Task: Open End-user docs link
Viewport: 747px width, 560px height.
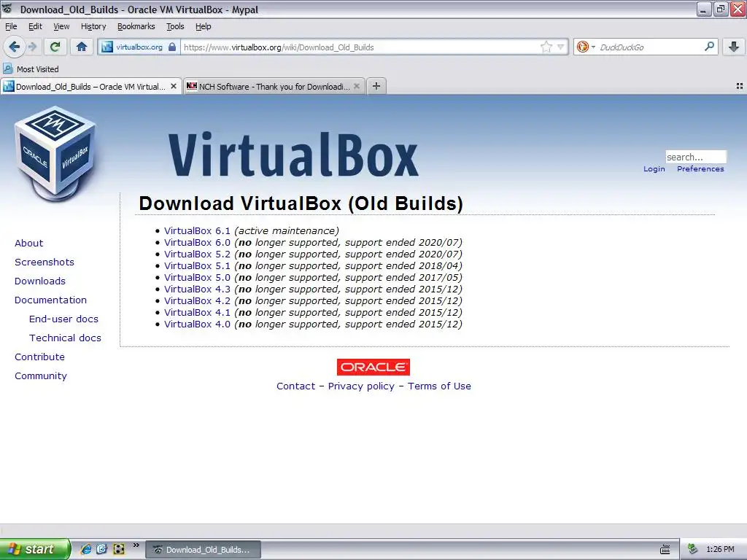Action: click(x=64, y=319)
